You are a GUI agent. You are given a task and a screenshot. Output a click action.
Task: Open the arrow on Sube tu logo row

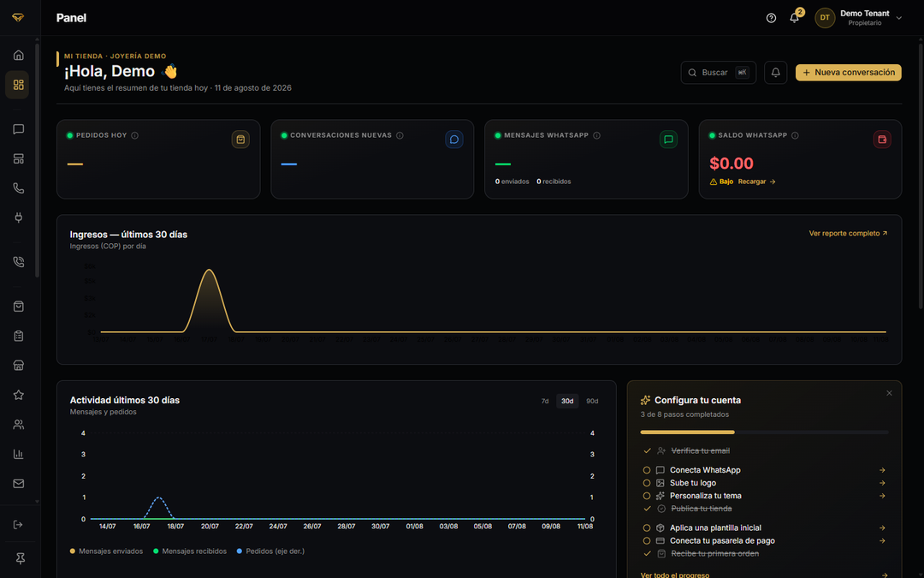882,483
